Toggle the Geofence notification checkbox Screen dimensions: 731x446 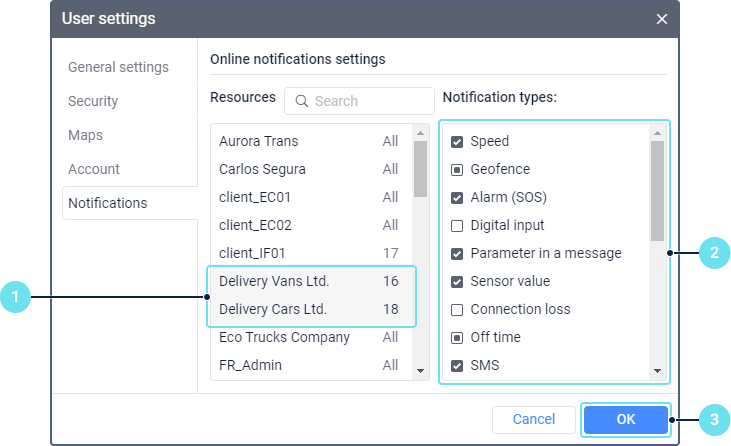click(457, 170)
